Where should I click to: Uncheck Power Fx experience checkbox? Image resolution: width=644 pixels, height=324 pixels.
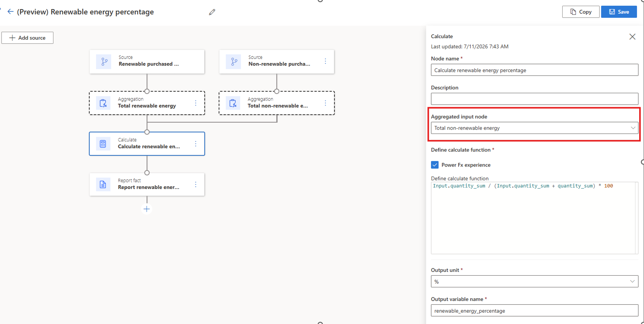click(x=435, y=165)
